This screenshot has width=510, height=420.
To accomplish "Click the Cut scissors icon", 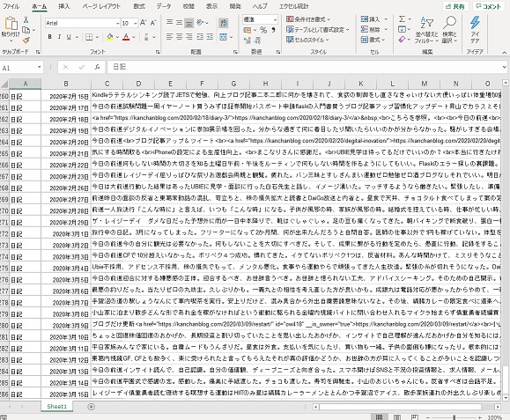I will point(26,20).
